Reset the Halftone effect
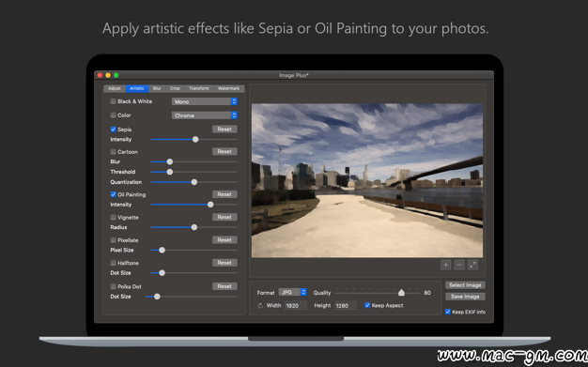This screenshot has height=367, width=588. pyautogui.click(x=224, y=263)
